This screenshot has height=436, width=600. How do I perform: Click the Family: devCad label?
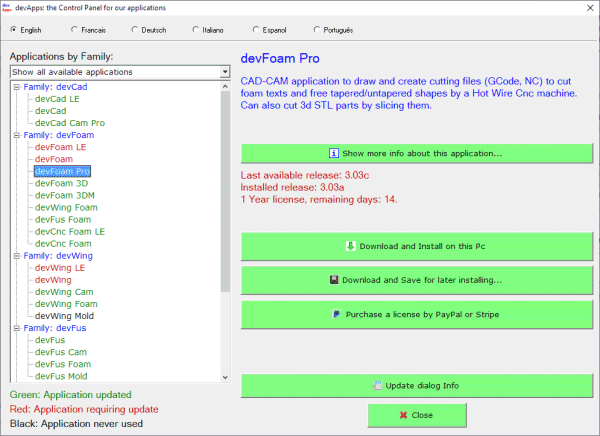[x=55, y=87]
